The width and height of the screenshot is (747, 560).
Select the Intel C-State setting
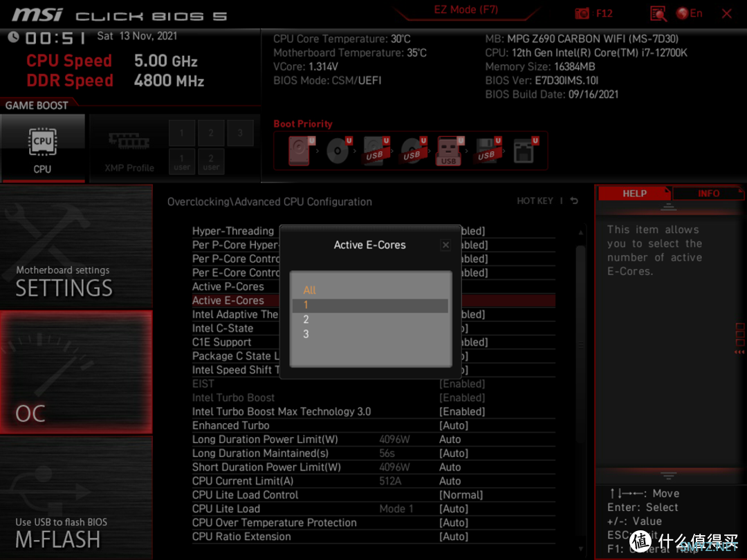223,328
